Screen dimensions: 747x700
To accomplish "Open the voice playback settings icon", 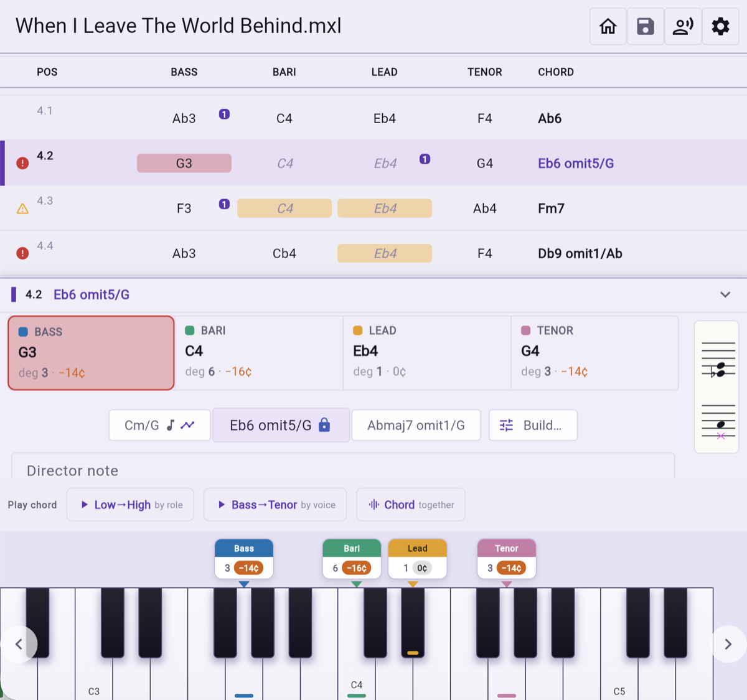I will pos(683,26).
